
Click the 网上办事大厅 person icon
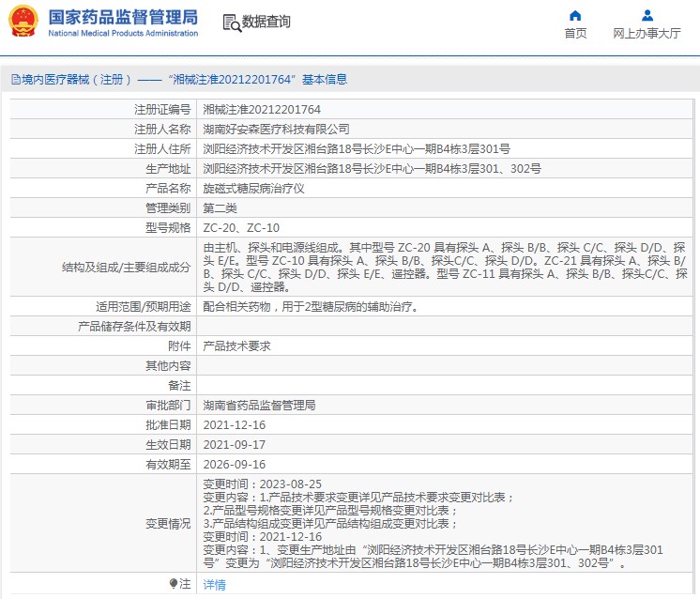pyautogui.click(x=647, y=15)
